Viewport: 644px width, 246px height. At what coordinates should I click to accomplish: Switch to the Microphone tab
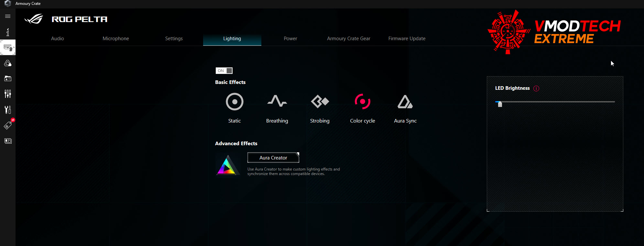pos(116,39)
